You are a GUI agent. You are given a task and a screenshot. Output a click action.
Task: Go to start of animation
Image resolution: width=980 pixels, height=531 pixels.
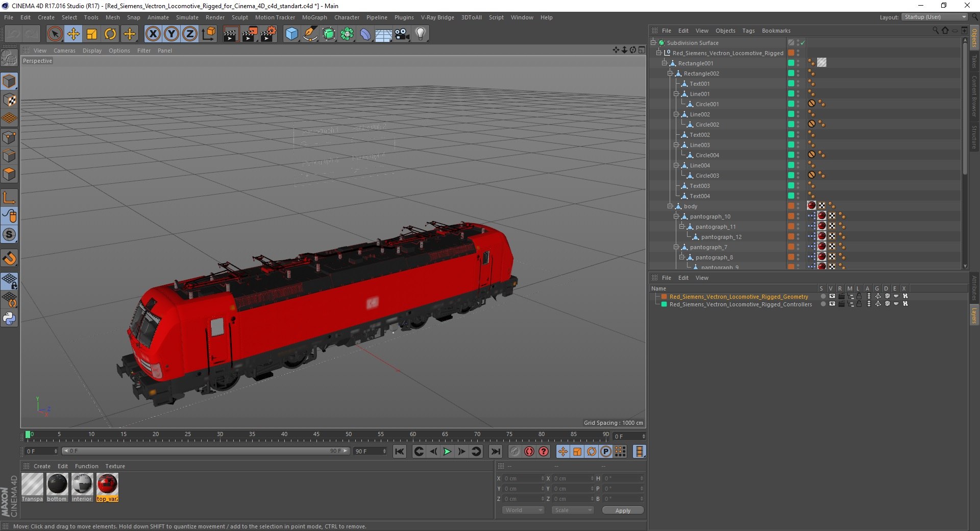(400, 451)
